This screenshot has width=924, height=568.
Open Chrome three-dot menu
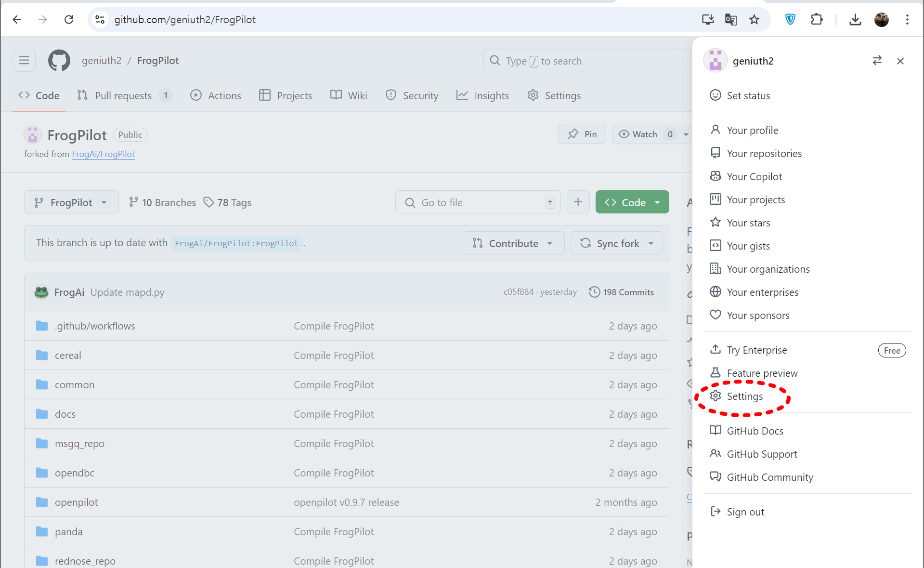[x=907, y=19]
